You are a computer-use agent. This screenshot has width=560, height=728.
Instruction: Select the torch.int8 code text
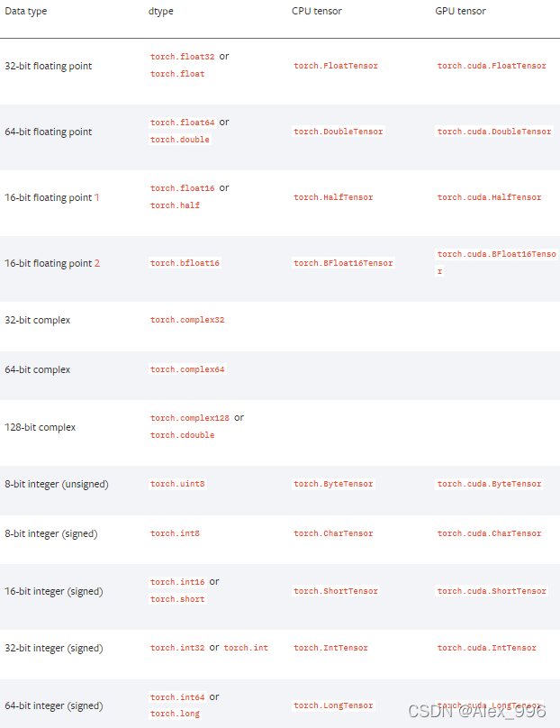pos(175,534)
